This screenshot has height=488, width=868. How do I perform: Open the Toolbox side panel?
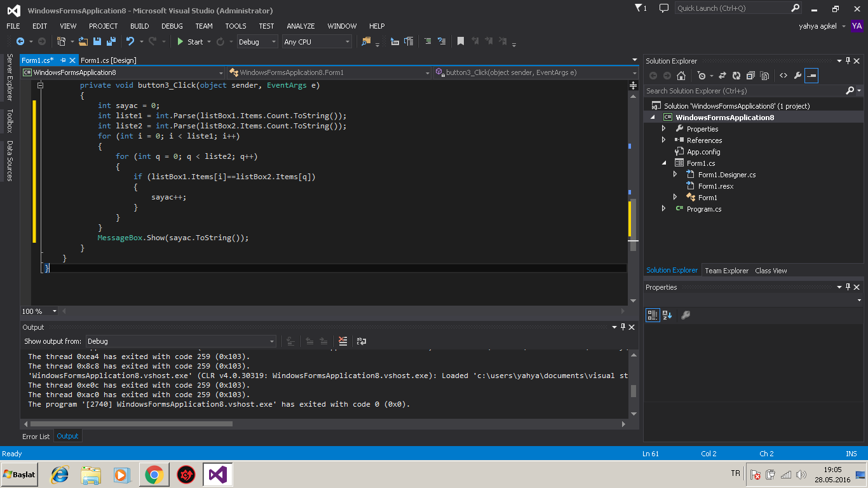pos(10,121)
